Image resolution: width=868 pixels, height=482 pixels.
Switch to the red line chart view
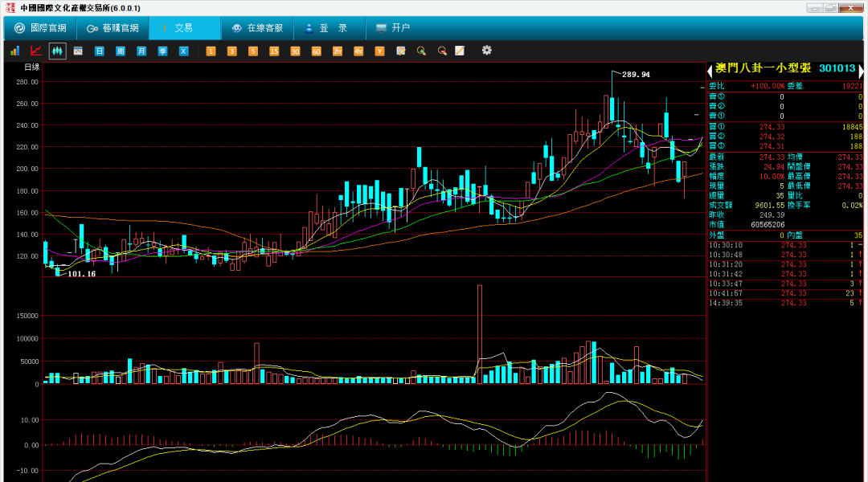click(x=36, y=51)
